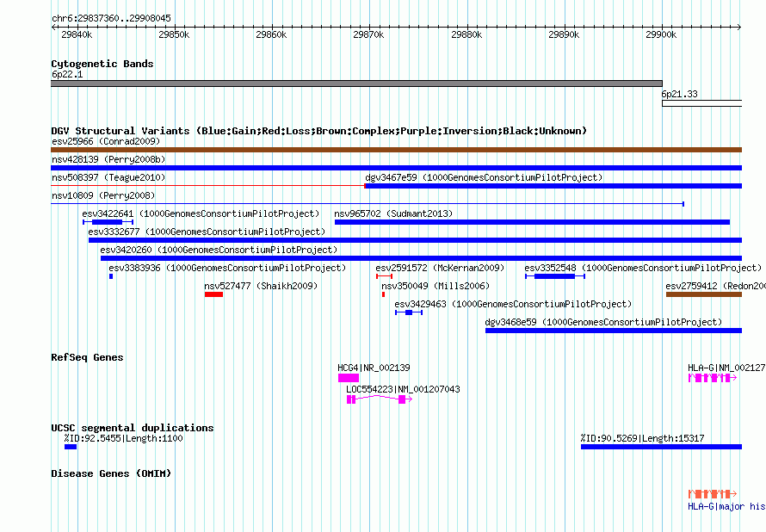Click the blue nsv428139 gain bar
This screenshot has width=766, height=532.
(x=396, y=168)
